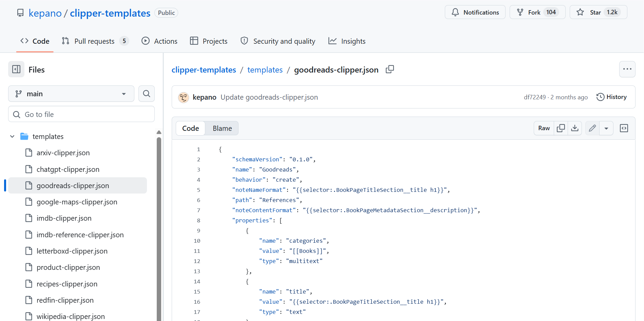Image resolution: width=644 pixels, height=321 pixels.
Task: Select the Code view toggle
Action: coord(190,128)
